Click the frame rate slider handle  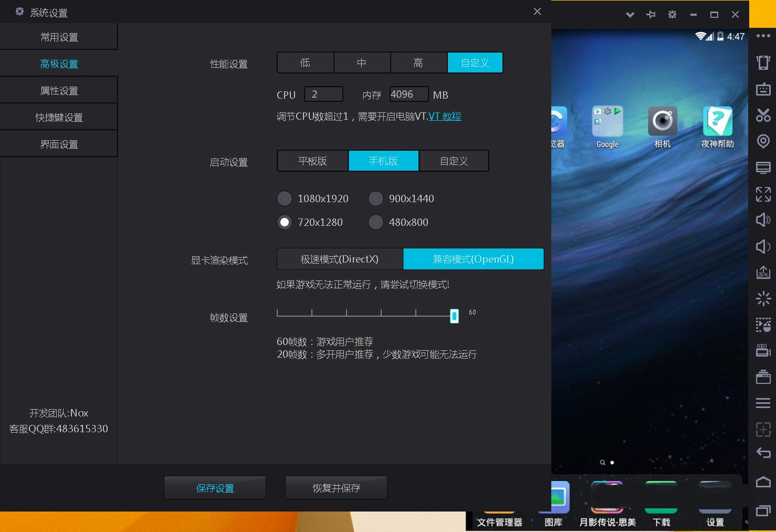(x=454, y=316)
